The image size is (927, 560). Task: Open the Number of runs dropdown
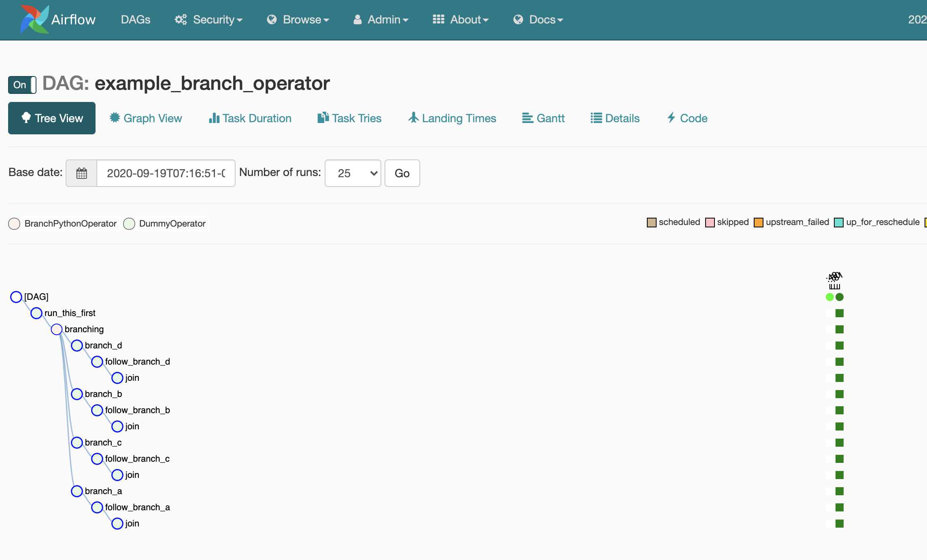(x=353, y=173)
